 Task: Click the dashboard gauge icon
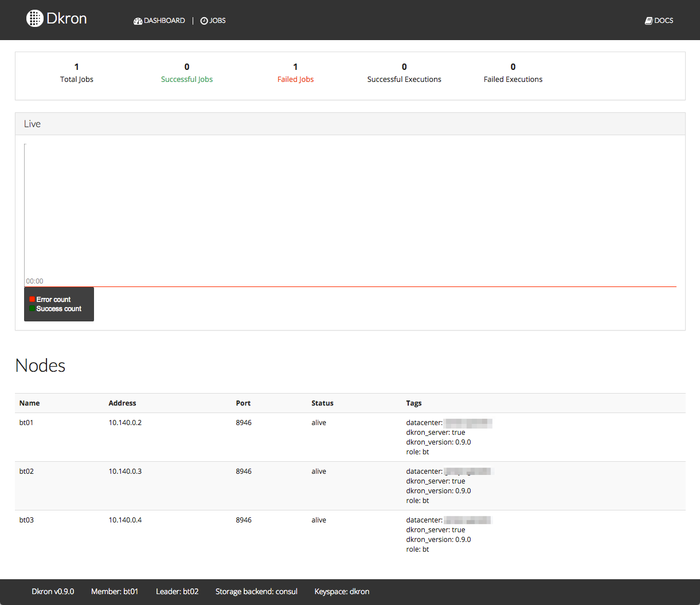coord(138,21)
